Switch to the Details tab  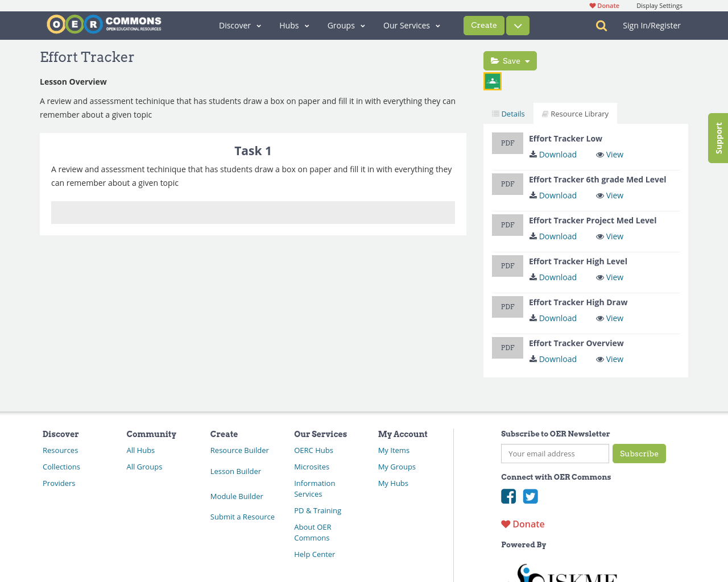click(508, 113)
